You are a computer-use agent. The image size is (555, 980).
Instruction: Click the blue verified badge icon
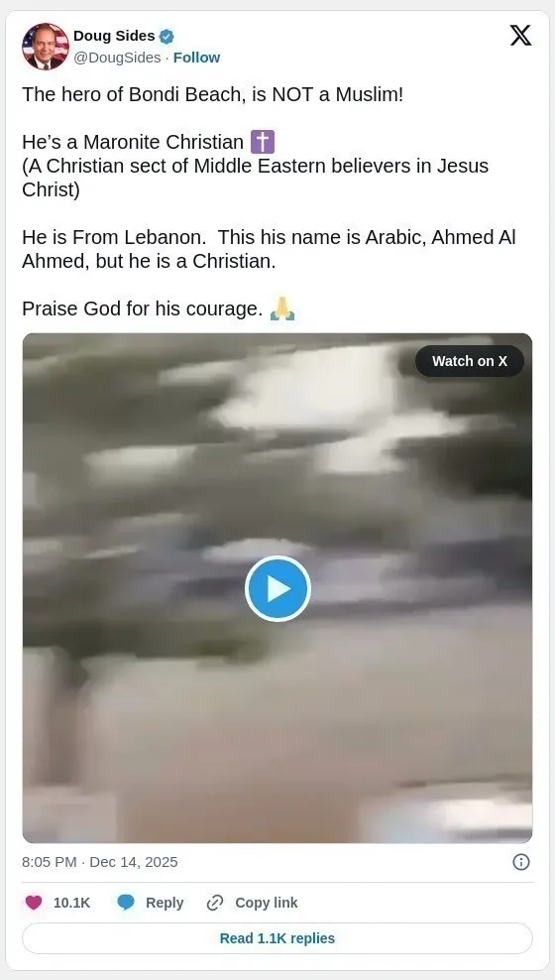(166, 37)
